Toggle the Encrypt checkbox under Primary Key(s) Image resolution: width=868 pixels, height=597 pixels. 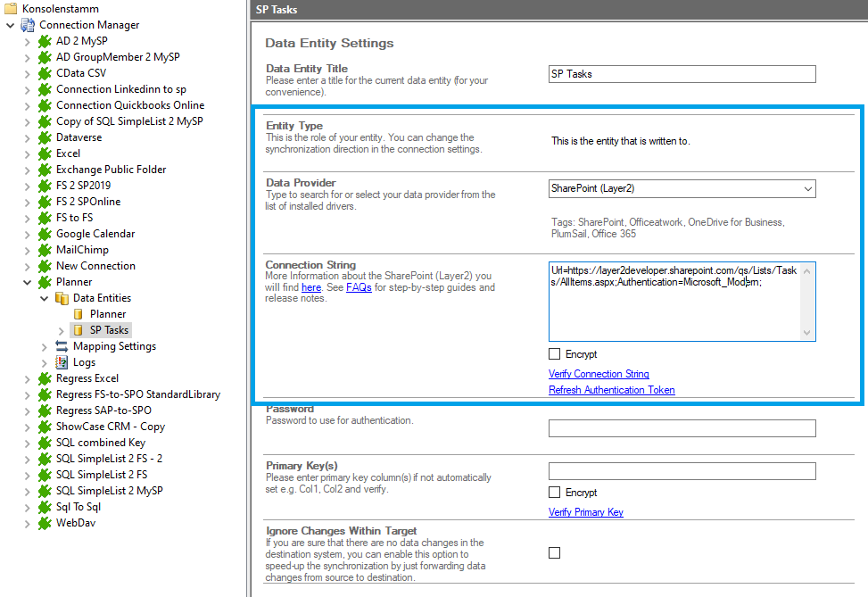(555, 493)
